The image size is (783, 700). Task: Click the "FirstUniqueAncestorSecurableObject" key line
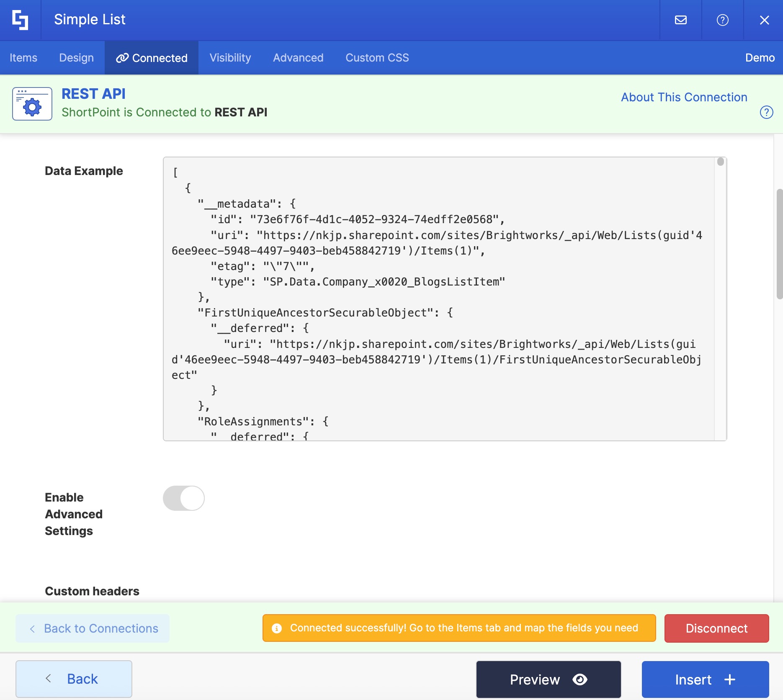(x=325, y=313)
